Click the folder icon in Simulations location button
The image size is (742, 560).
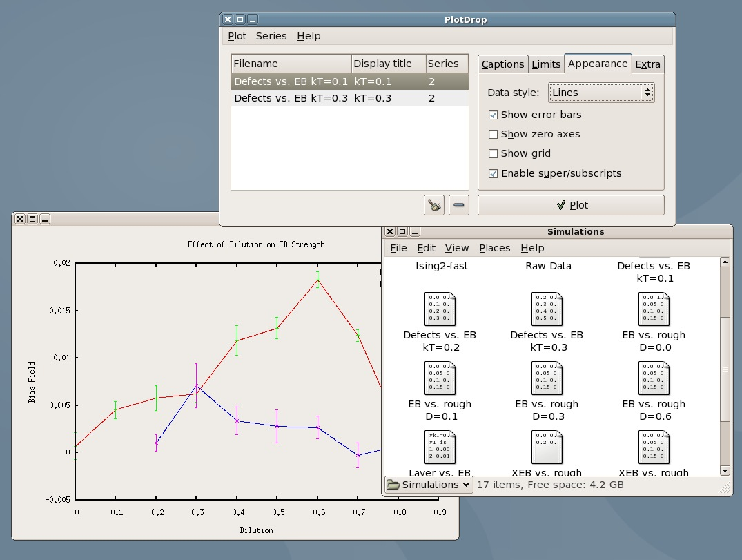(393, 485)
